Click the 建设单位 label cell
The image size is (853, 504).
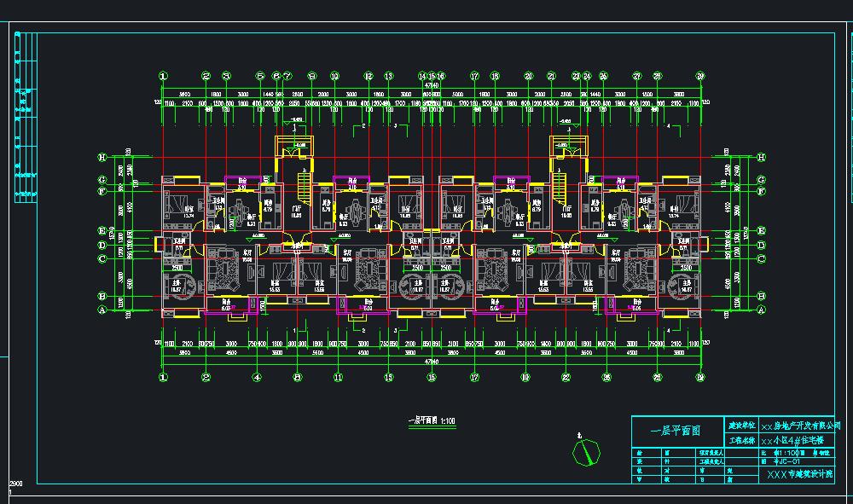pyautogui.click(x=741, y=426)
